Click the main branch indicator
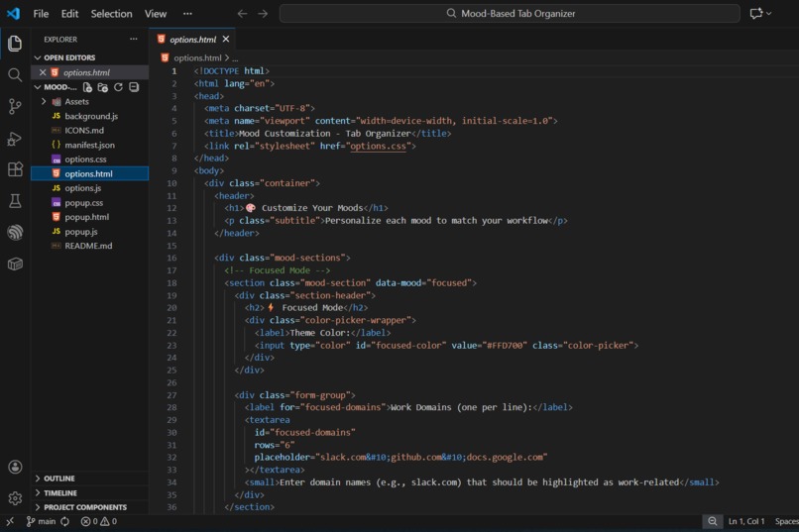The image size is (799, 532). point(42,521)
